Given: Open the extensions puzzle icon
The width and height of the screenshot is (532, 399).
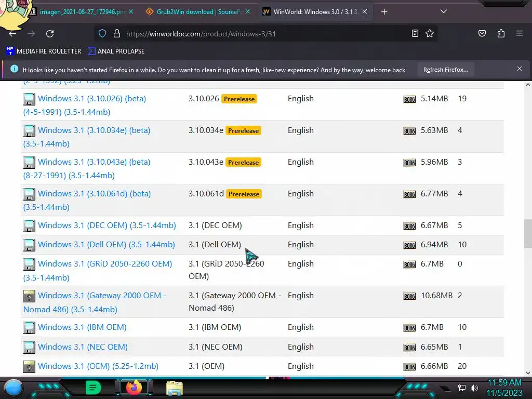Looking at the screenshot, I should coord(501,33).
